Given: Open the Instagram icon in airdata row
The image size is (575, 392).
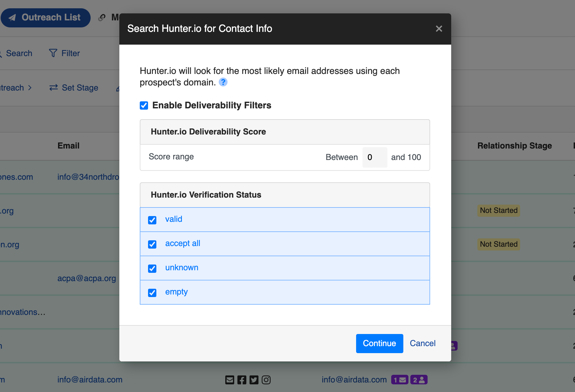Looking at the screenshot, I should pos(266,380).
